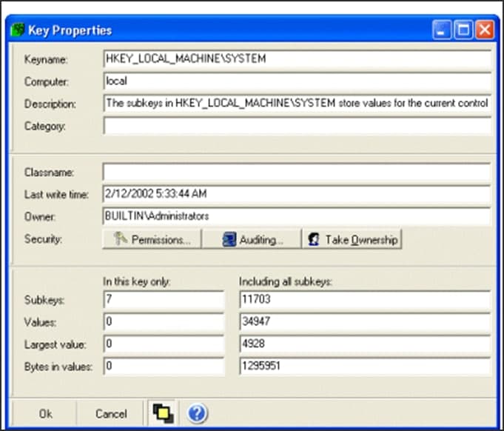
Task: Maximize the Key Properties window
Action: [x=463, y=30]
